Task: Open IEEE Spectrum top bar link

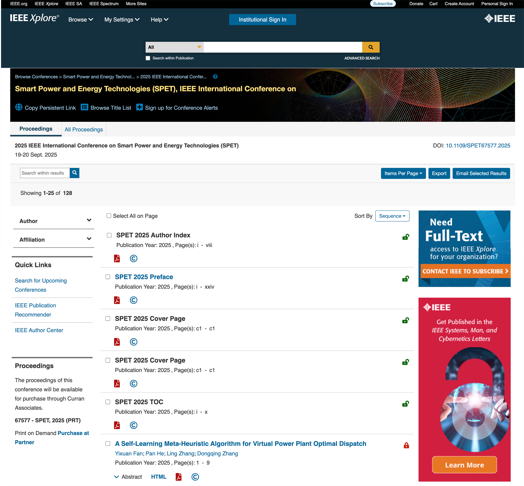Action: pos(104,4)
